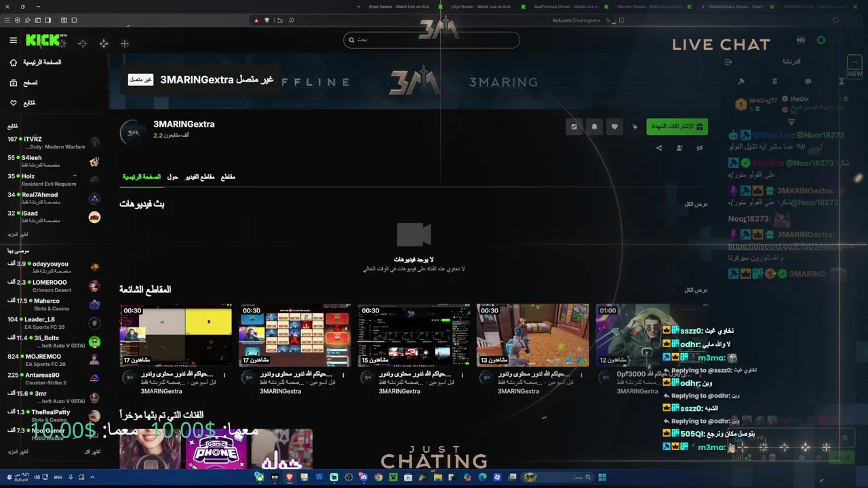Image resolution: width=868 pixels, height=488 pixels.
Task: Open iTVRZ channel in sidebar
Action: 54,142
